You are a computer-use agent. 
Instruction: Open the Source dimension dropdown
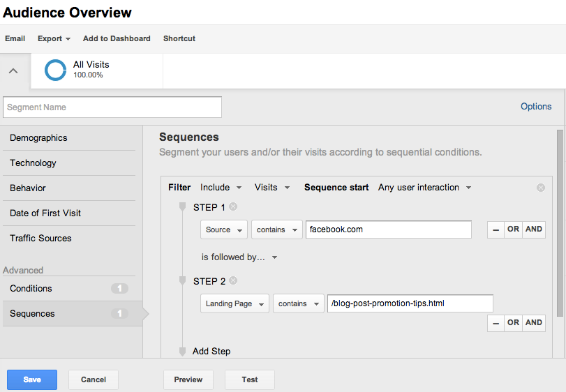[224, 229]
